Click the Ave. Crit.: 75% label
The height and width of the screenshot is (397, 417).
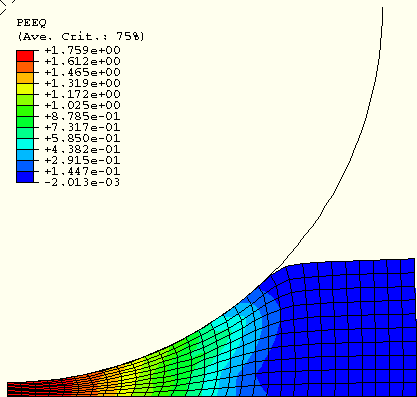pyautogui.click(x=81, y=36)
